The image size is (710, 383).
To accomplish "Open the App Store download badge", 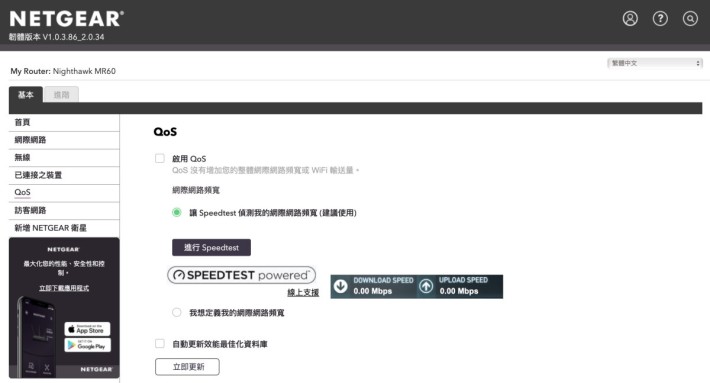I will (x=87, y=329).
